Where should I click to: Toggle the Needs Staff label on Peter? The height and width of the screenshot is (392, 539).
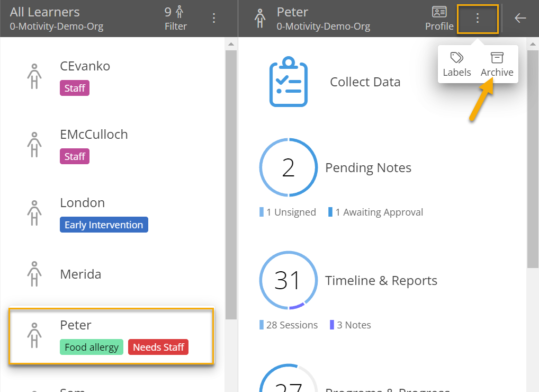pyautogui.click(x=158, y=347)
